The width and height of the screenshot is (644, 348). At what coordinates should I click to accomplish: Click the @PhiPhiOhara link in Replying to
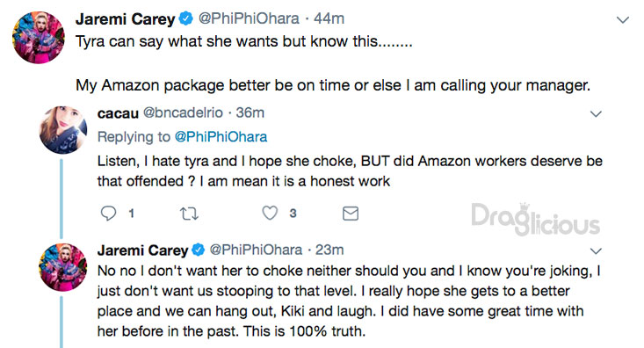[x=221, y=137]
